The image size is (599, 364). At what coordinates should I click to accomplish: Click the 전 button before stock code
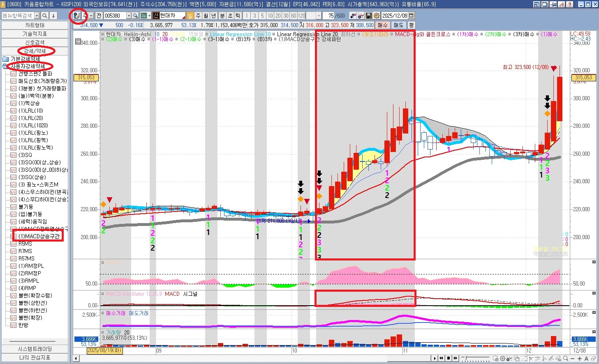coord(99,16)
